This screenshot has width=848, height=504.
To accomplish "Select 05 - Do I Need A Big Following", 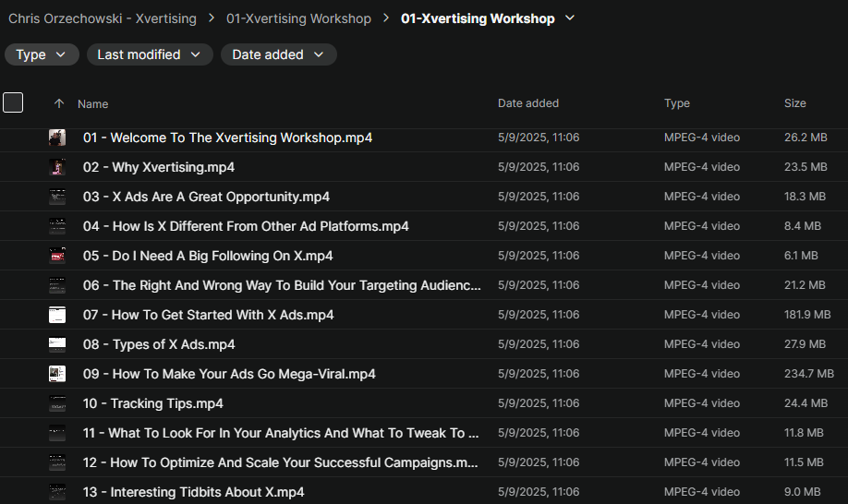I will (x=208, y=256).
